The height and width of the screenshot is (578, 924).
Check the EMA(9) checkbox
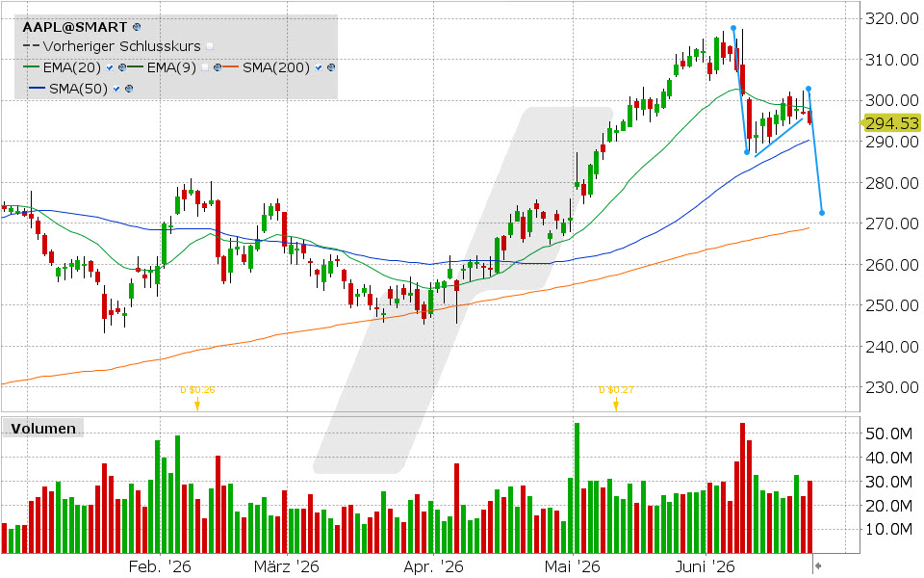point(205,67)
